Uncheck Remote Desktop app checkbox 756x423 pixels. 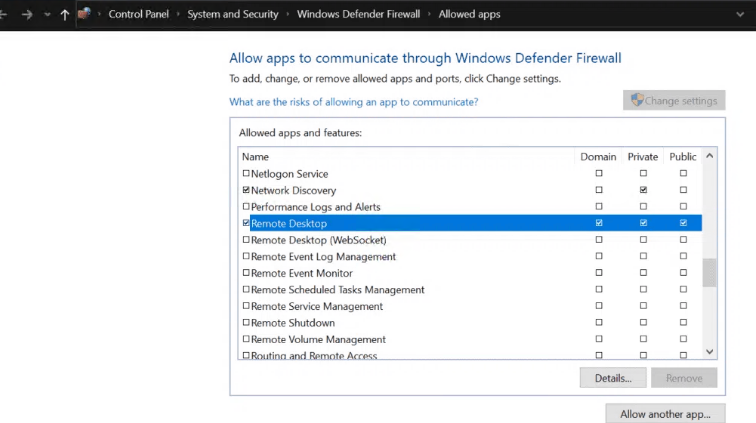[246, 223]
